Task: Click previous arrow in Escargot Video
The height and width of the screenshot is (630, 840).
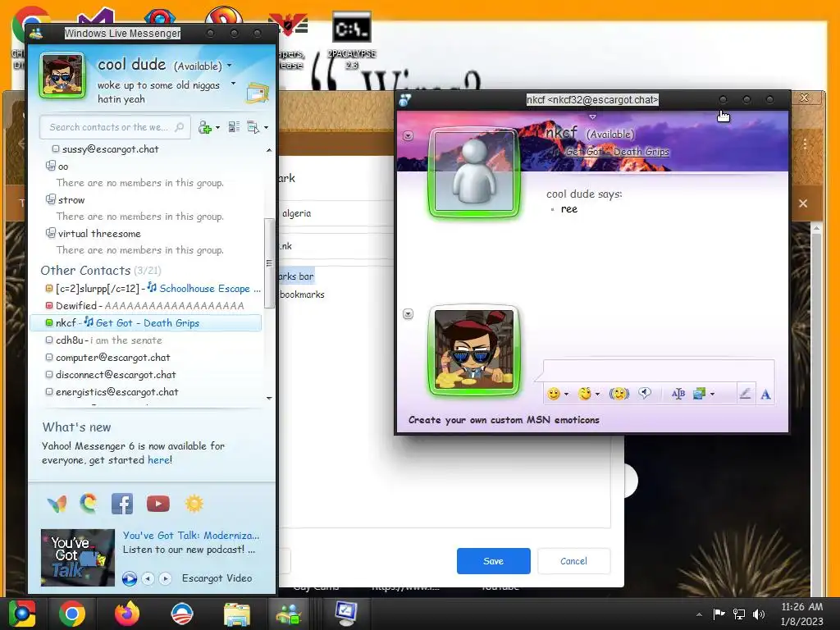Action: coord(148,578)
